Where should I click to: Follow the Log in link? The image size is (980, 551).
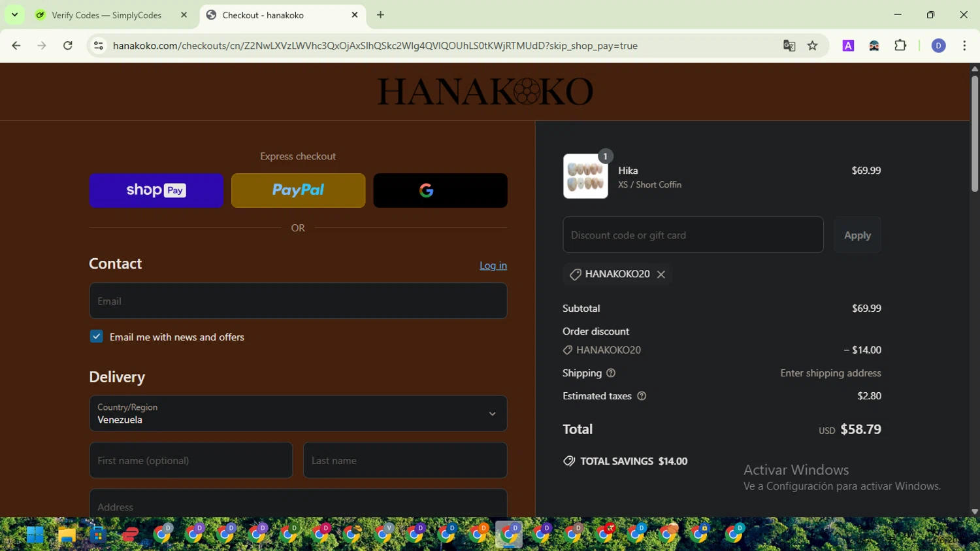point(493,265)
